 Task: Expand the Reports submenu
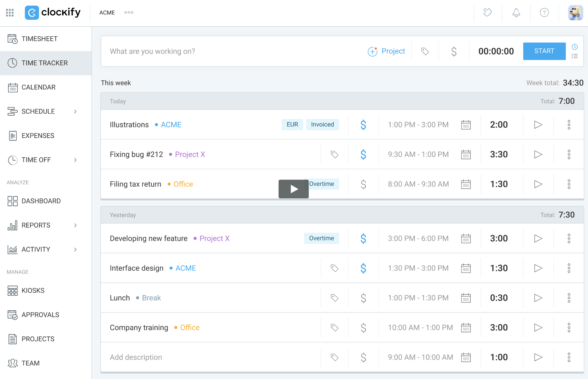pos(75,225)
